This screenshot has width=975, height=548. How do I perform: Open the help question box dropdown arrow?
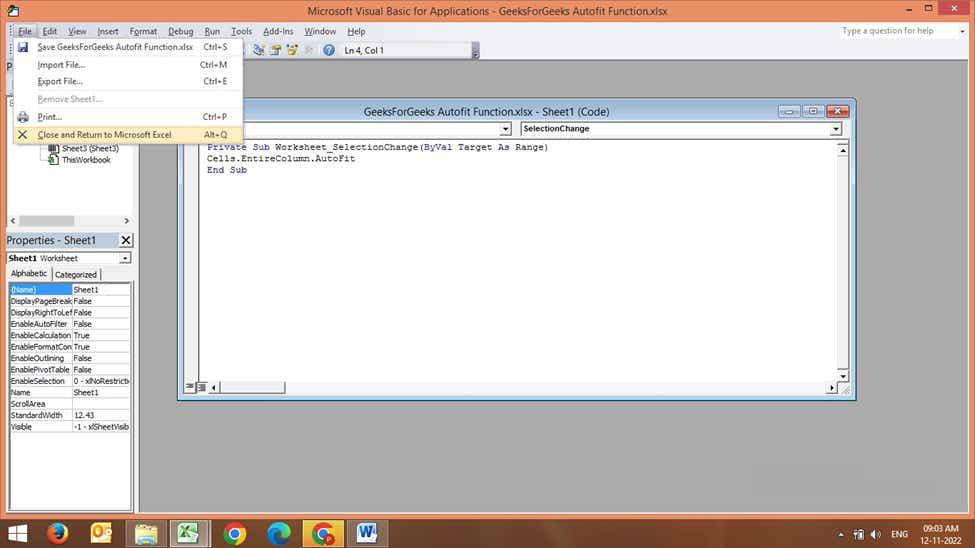(962, 31)
